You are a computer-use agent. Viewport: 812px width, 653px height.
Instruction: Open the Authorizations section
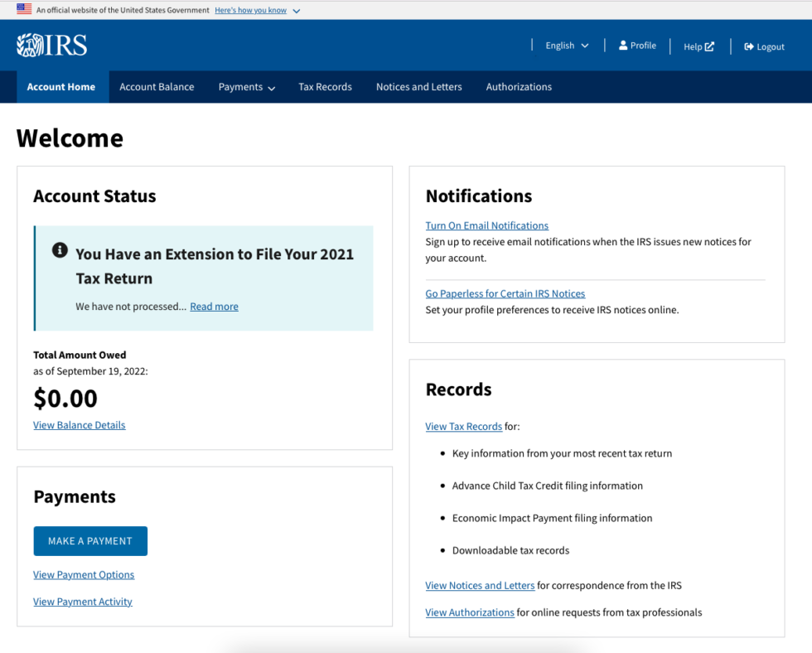point(519,86)
